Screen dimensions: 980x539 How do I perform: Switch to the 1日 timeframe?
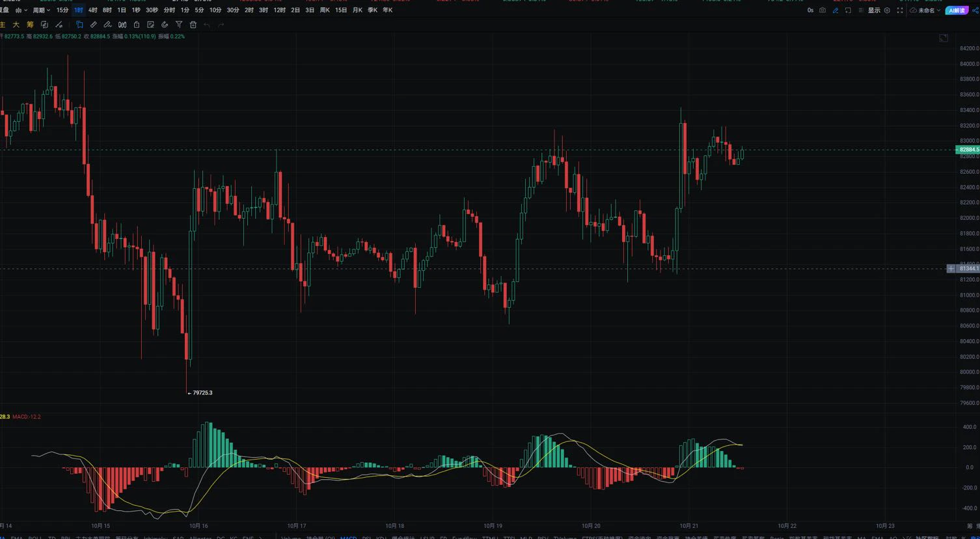(x=122, y=10)
